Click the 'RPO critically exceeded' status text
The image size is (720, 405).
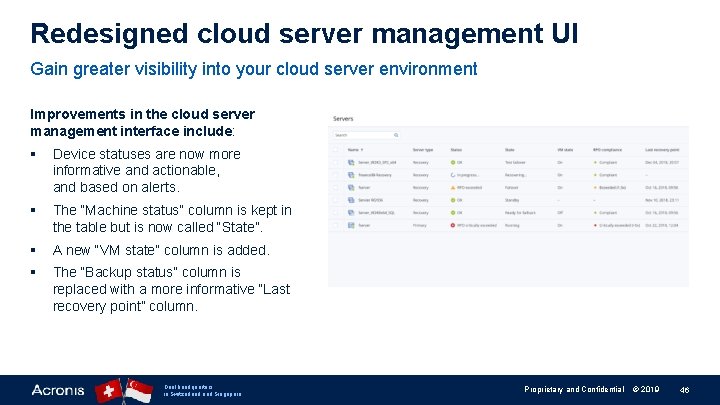(477, 225)
